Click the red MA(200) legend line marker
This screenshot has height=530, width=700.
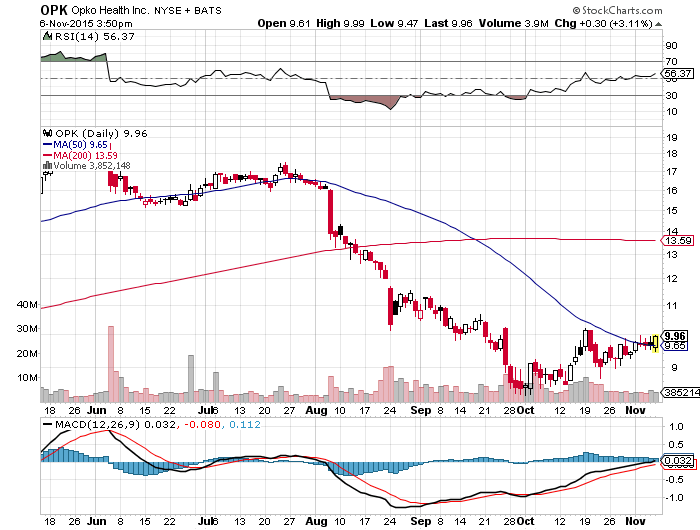(x=47, y=155)
